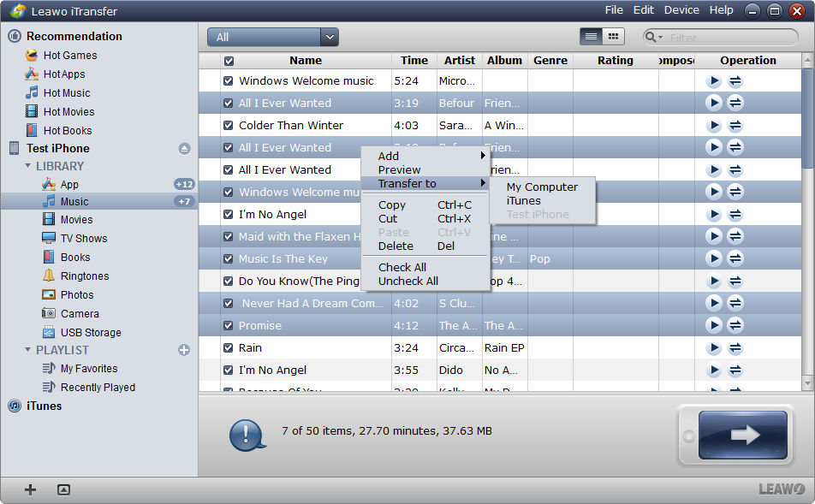Open My Favorites playlist
This screenshot has width=815, height=504.
tap(89, 369)
